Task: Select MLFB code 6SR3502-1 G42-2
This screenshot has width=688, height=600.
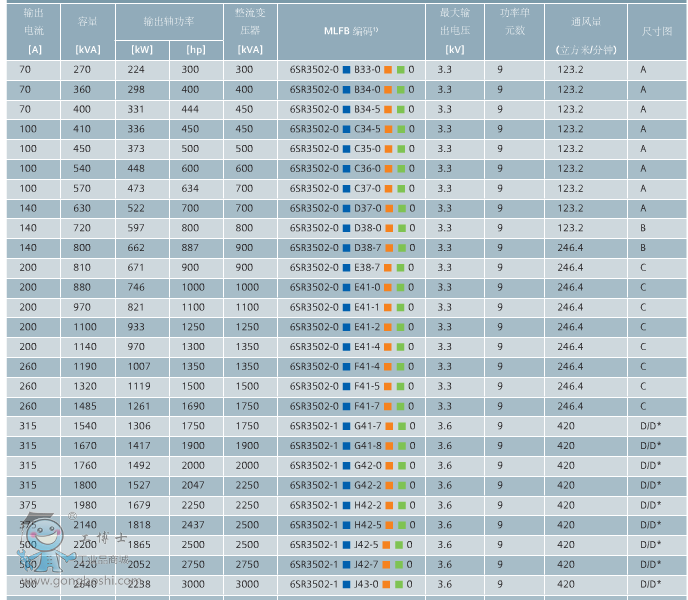Action: coord(352,485)
